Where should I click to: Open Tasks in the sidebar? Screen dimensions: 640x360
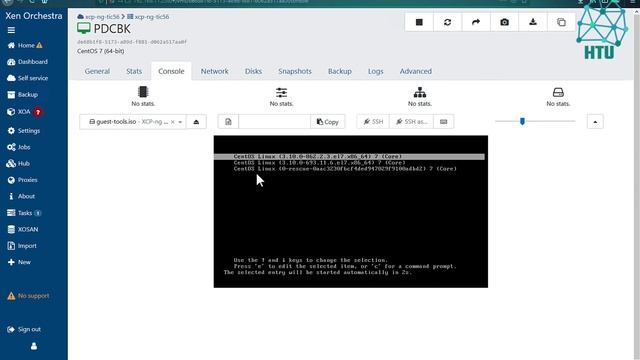pyautogui.click(x=24, y=213)
